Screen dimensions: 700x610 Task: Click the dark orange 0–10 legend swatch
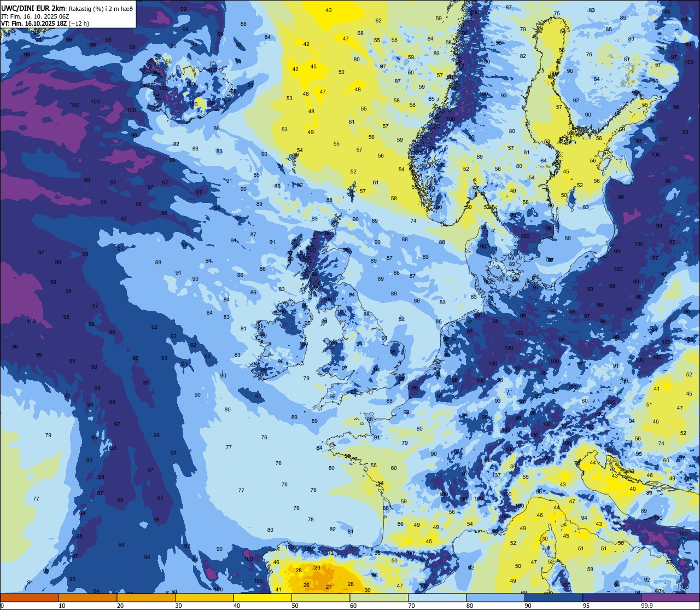pos(30,597)
